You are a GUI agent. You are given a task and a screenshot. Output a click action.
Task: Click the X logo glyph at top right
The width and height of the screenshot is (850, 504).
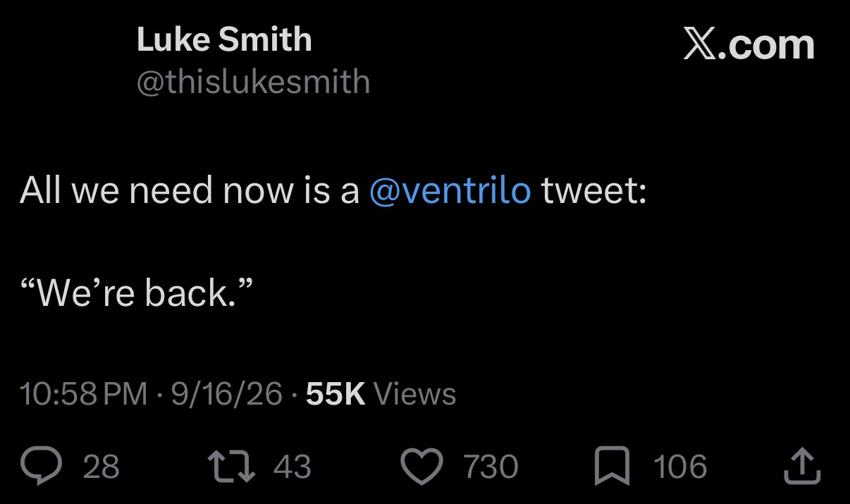coord(701,45)
